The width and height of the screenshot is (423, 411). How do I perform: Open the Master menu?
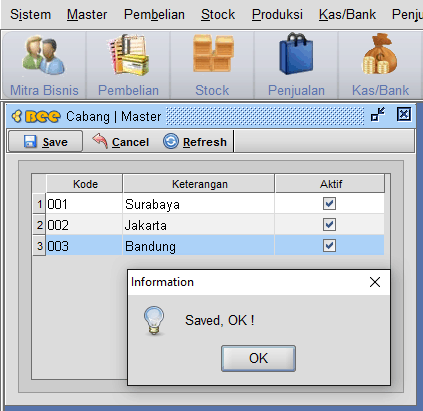(x=87, y=15)
